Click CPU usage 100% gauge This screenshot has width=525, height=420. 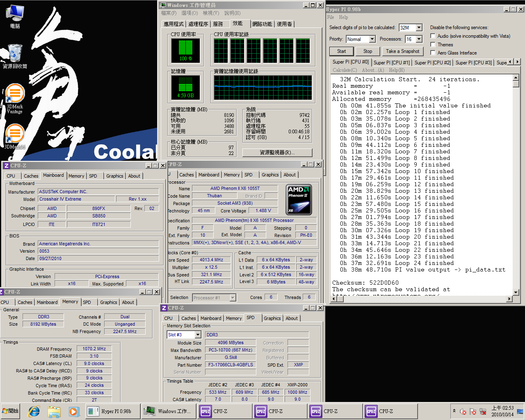(185, 50)
